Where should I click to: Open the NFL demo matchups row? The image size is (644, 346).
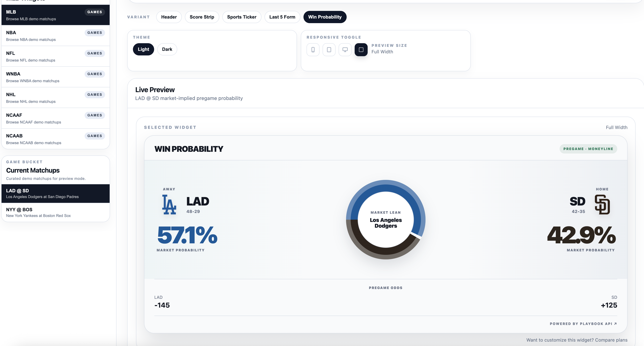click(56, 56)
